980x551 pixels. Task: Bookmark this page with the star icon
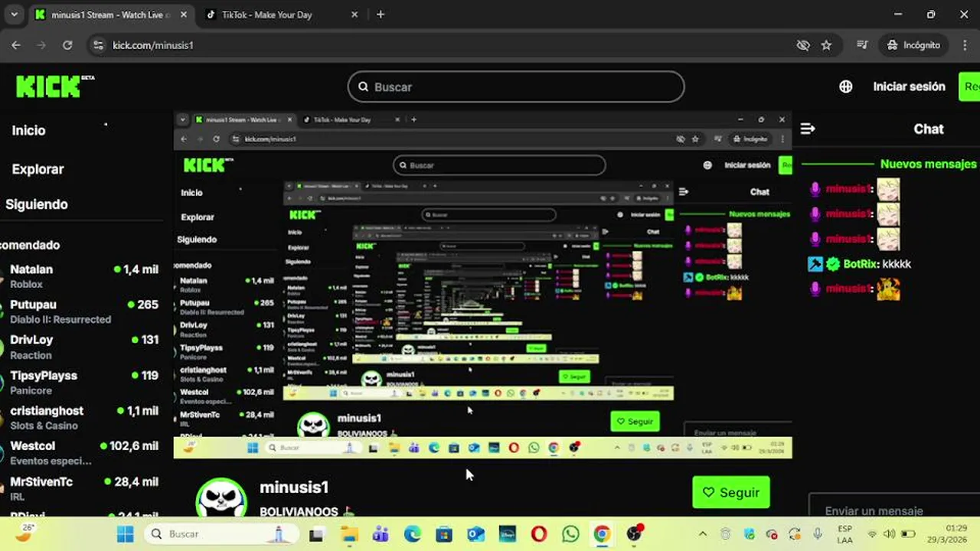tap(826, 45)
